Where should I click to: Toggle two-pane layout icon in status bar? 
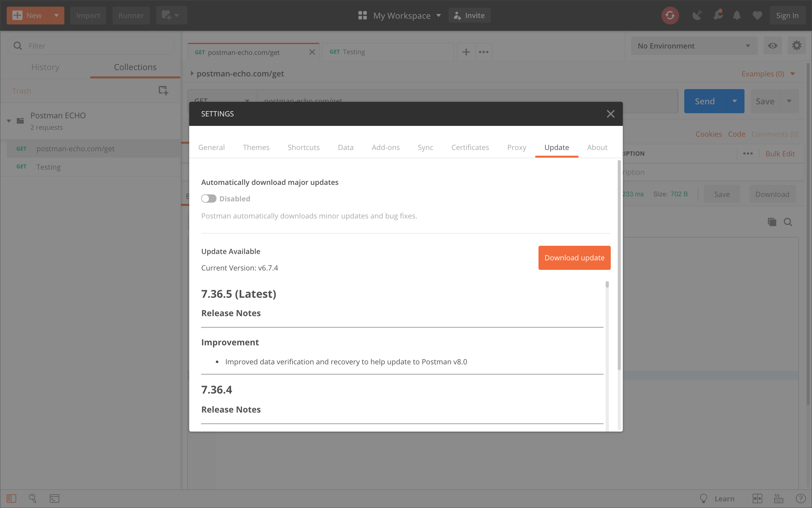[757, 498]
